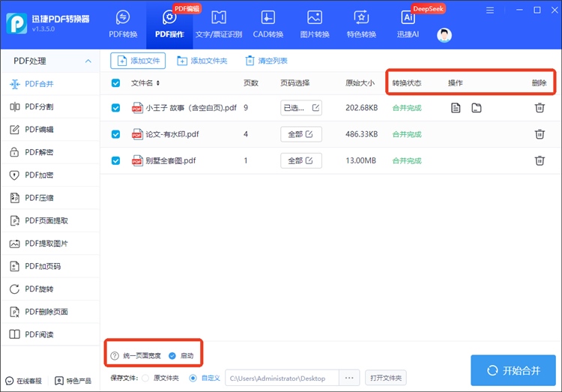Delete the 小王子 故事 file row
The image size is (562, 392).
540,108
